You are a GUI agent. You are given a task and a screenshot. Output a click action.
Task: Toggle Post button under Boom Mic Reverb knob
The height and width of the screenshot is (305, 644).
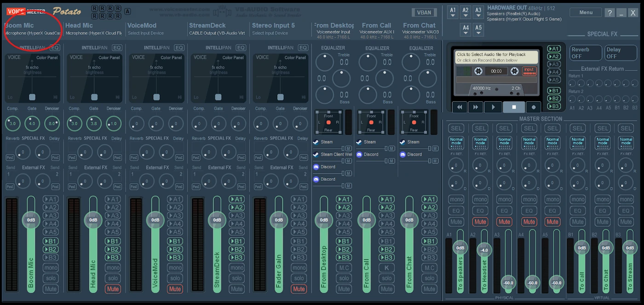coord(10,158)
